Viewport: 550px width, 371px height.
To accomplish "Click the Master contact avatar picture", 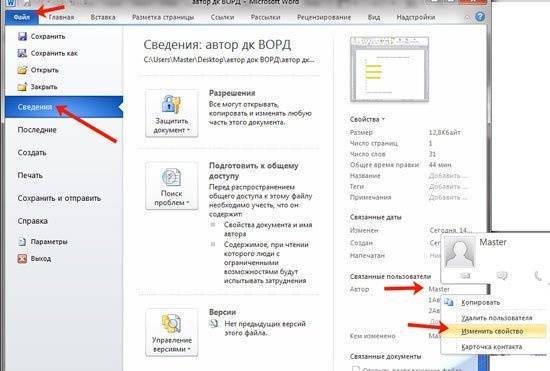I will pyautogui.click(x=460, y=252).
